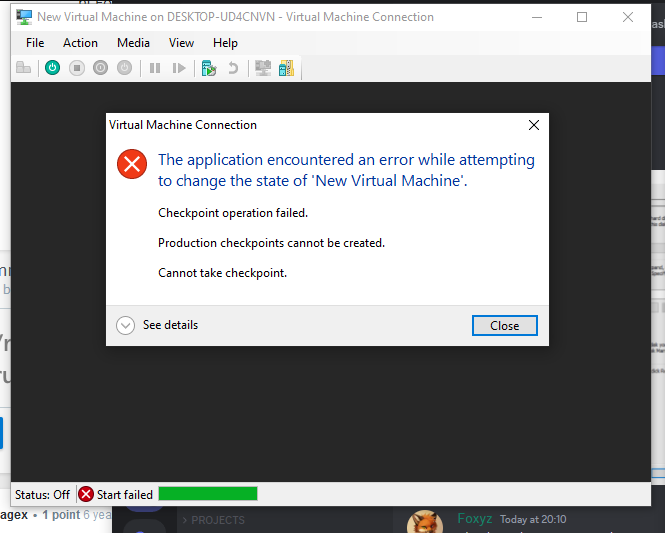This screenshot has height=533, width=665.
Task: Click the green progress bar in status bar
Action: (x=208, y=494)
